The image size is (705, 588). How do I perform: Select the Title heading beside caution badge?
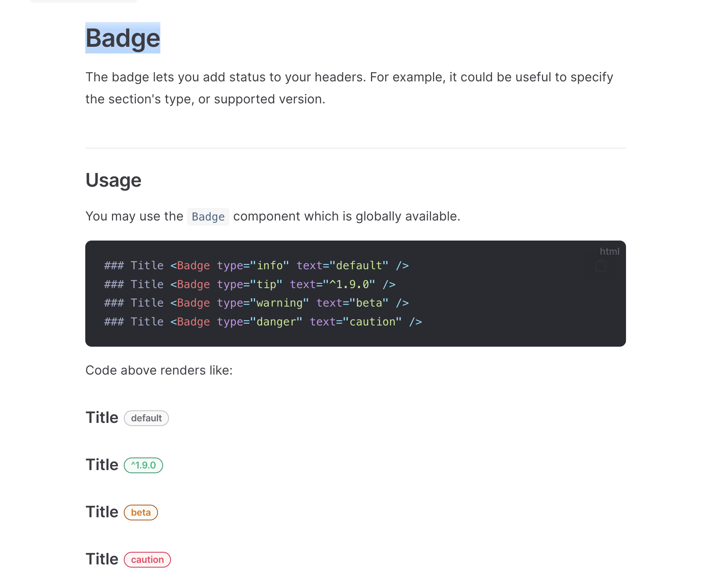[x=102, y=559]
